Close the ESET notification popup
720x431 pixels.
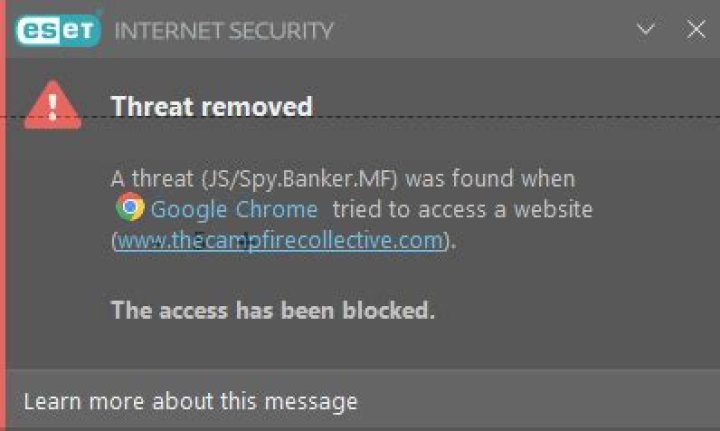[696, 30]
